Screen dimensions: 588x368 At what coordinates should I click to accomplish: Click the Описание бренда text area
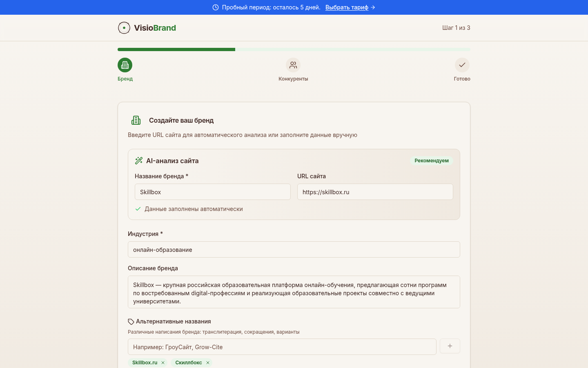click(294, 292)
